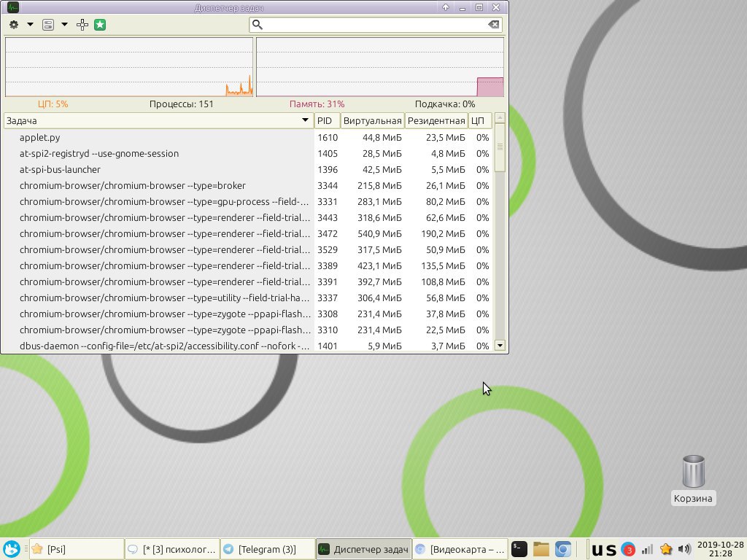Expand the view options dropdown arrow

tap(64, 24)
